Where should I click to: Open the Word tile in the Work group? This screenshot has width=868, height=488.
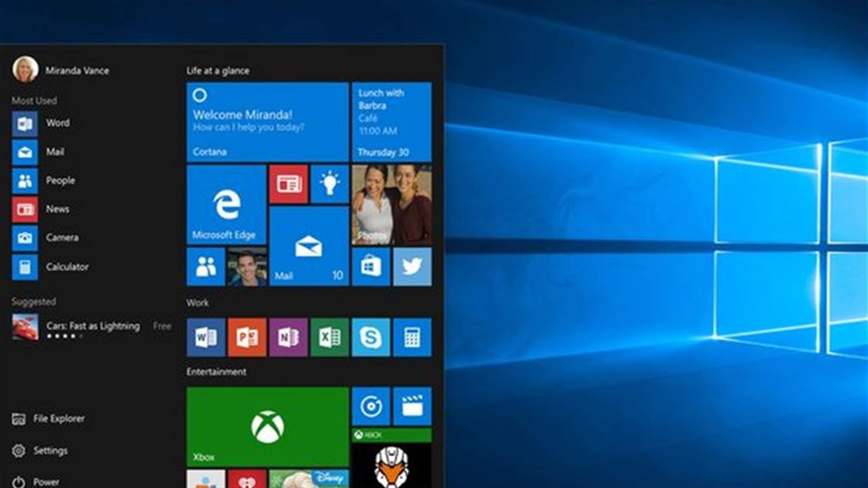206,337
